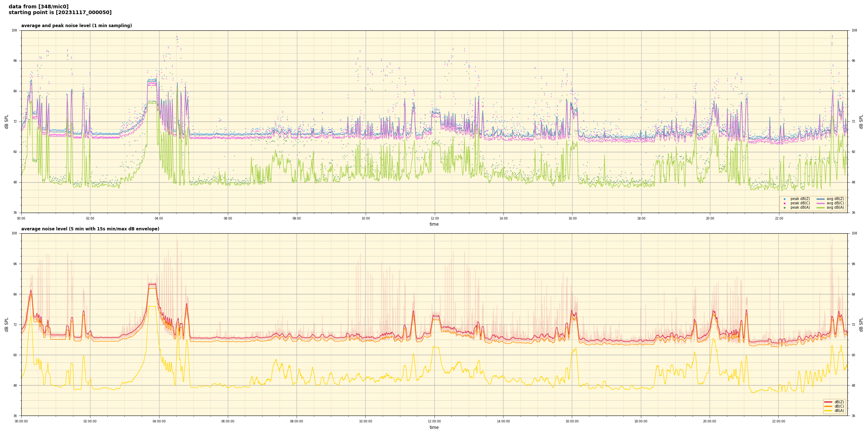868x434 pixels.
Task: Click the 'time' x-axis label under upper chart
Action: [434, 224]
